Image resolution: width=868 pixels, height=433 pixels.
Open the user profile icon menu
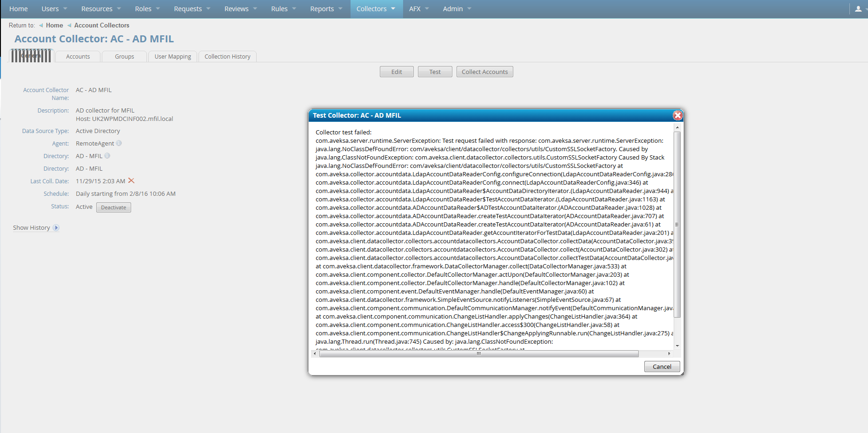858,9
